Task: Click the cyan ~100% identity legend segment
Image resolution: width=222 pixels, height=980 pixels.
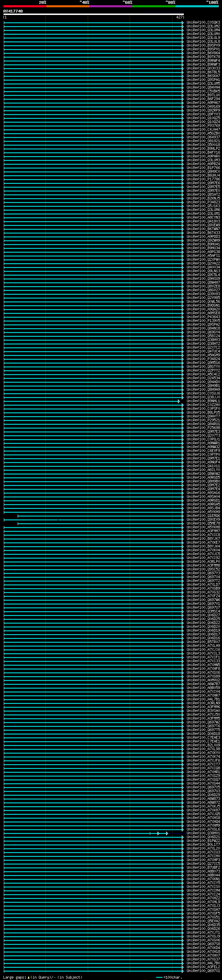Action: point(197,6)
